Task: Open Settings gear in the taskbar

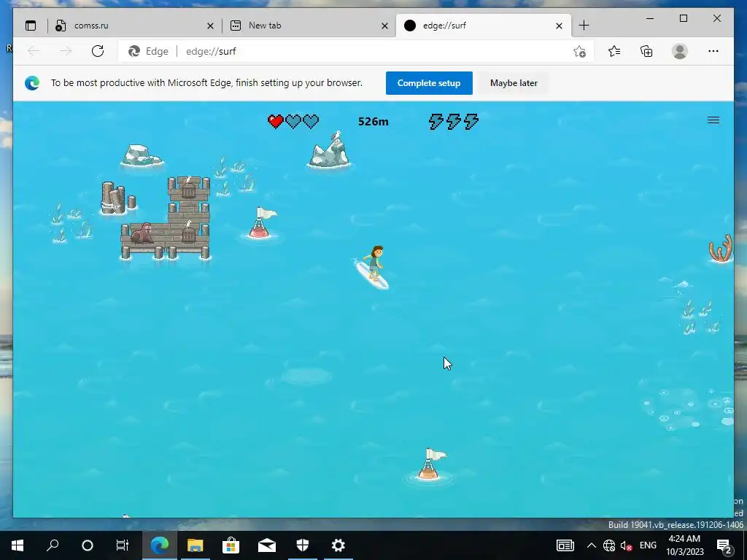Action: [338, 545]
